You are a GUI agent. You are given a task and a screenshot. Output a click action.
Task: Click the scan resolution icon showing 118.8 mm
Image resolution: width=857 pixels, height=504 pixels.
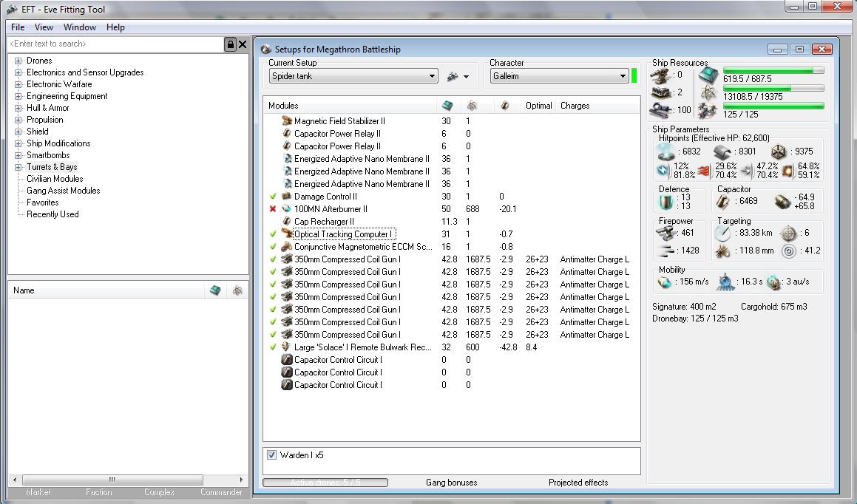pos(722,251)
